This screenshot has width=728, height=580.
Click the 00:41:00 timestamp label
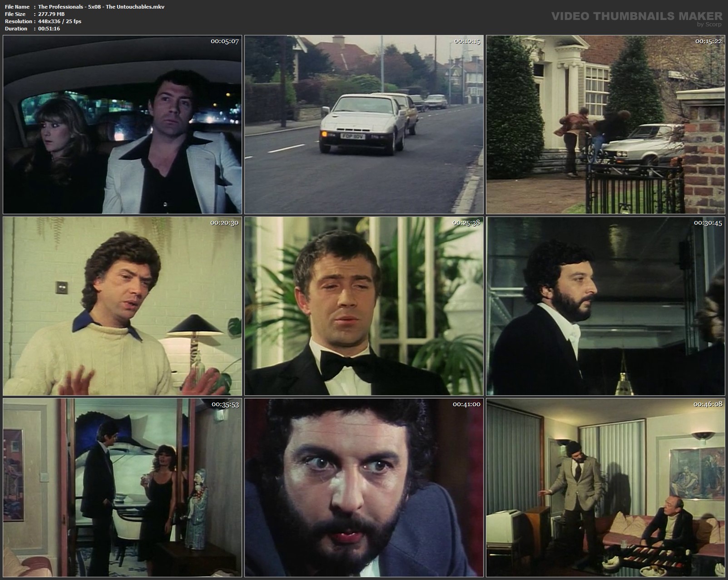click(466, 404)
